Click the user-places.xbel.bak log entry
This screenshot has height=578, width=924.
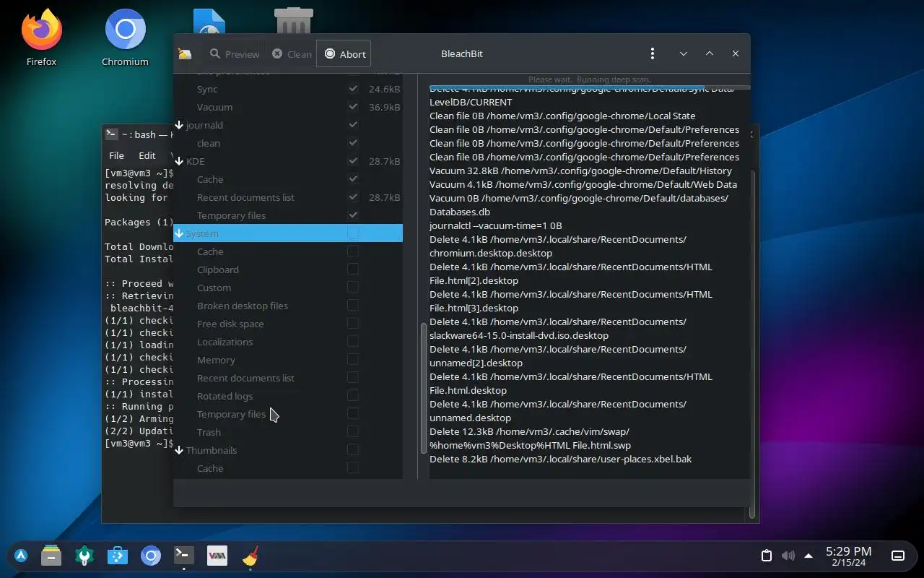click(560, 459)
